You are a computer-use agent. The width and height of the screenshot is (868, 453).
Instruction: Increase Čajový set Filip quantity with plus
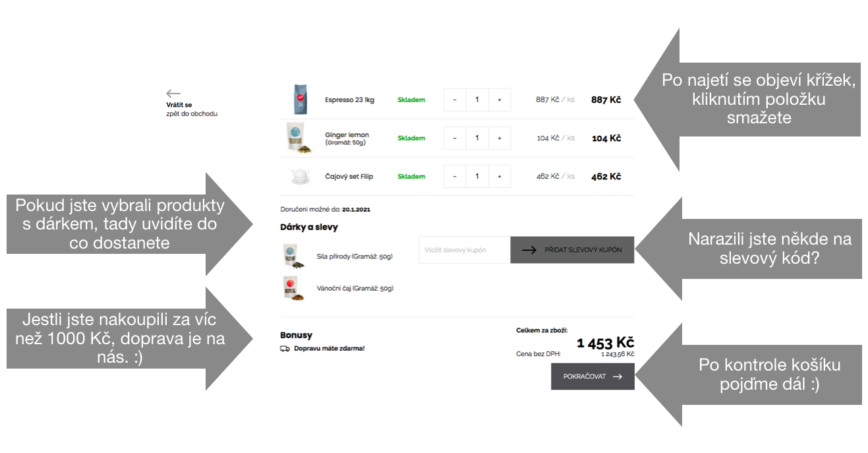[499, 176]
